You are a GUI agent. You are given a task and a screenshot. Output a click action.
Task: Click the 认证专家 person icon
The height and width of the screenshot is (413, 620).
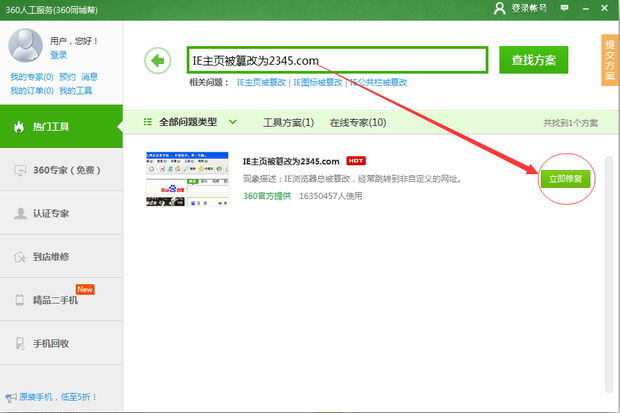point(19,214)
